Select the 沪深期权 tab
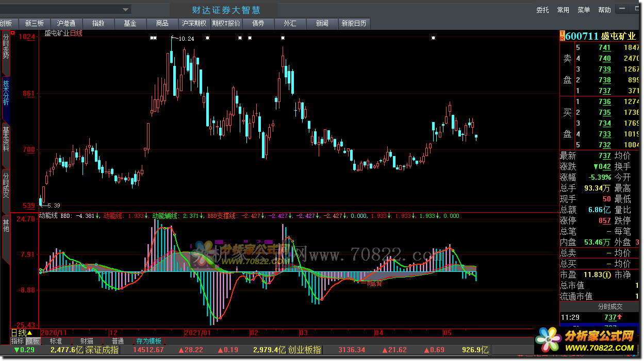The image size is (644, 361). (x=194, y=23)
